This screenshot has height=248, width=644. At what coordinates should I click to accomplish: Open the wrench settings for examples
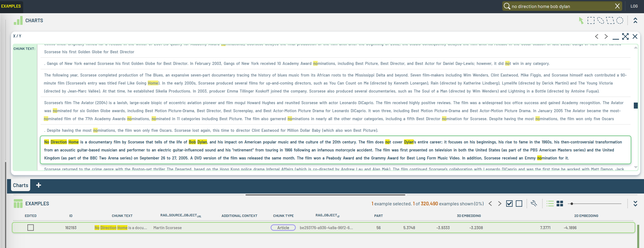point(534,203)
